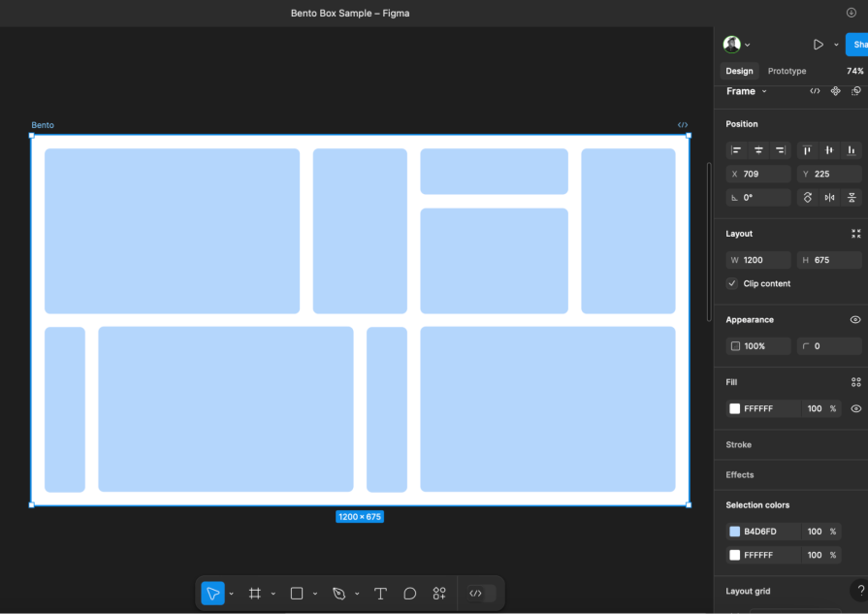
Task: Open the Design tab
Action: click(739, 70)
